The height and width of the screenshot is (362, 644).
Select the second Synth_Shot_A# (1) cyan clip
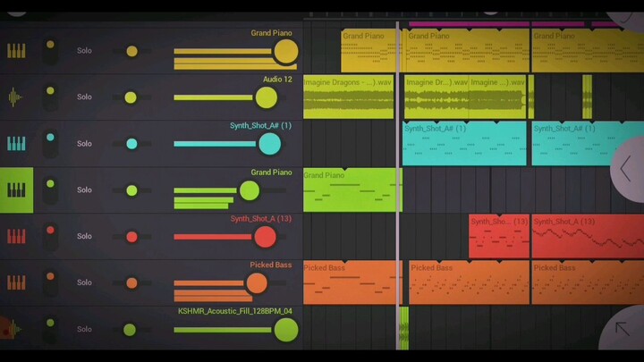[x=588, y=144]
